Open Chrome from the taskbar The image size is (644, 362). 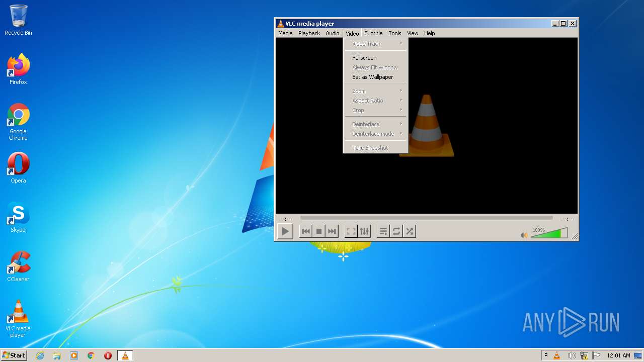pos(91,355)
